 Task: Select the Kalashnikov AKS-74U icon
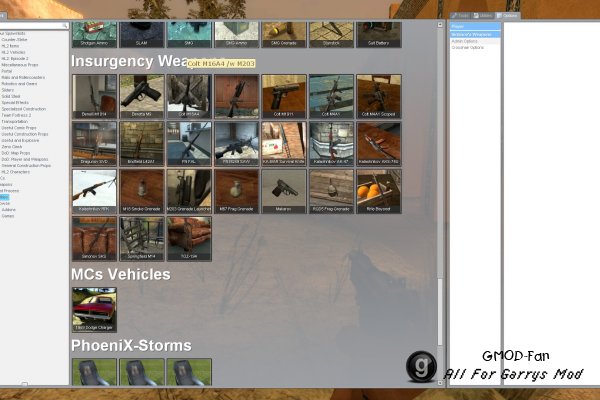pyautogui.click(x=379, y=144)
